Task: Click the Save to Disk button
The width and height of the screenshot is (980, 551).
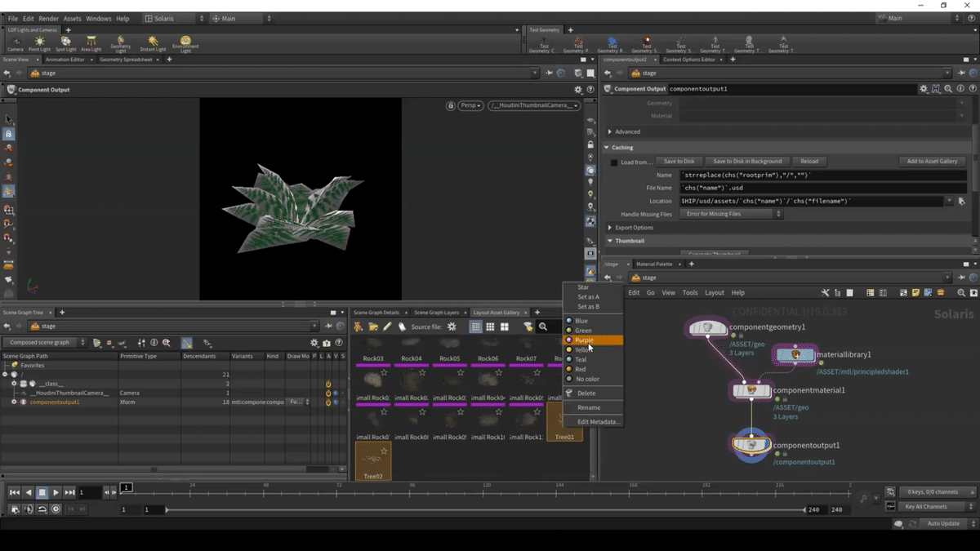Action: 679,162
